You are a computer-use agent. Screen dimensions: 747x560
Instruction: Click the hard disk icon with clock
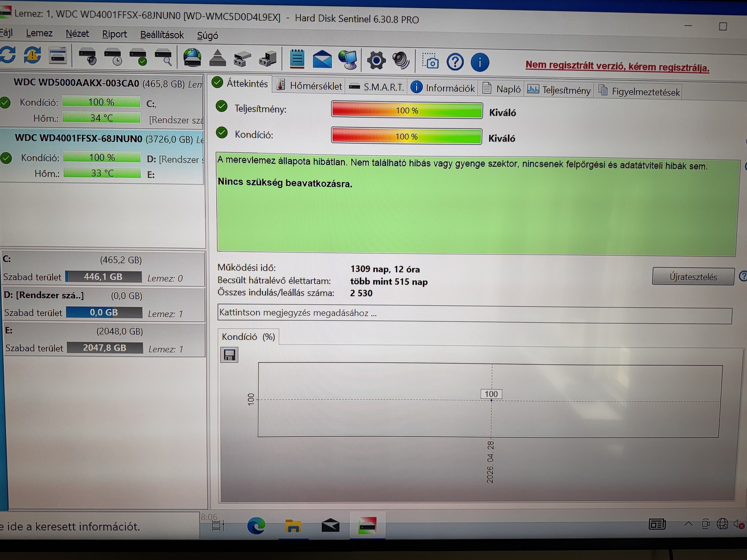tap(113, 57)
